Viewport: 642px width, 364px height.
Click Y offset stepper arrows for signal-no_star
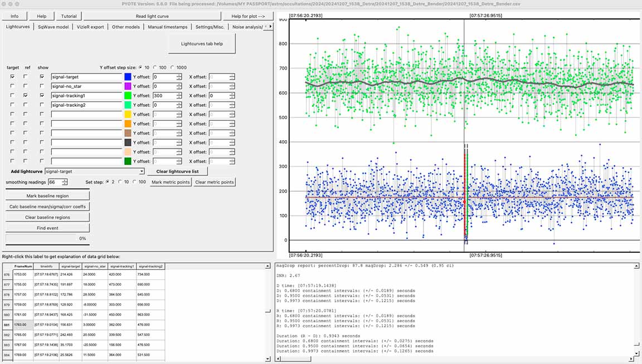click(179, 86)
